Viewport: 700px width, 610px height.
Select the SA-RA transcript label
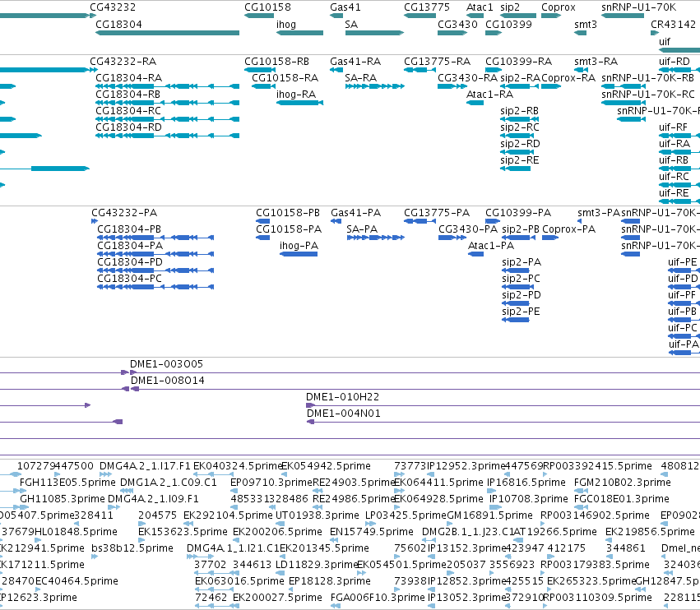tap(361, 78)
